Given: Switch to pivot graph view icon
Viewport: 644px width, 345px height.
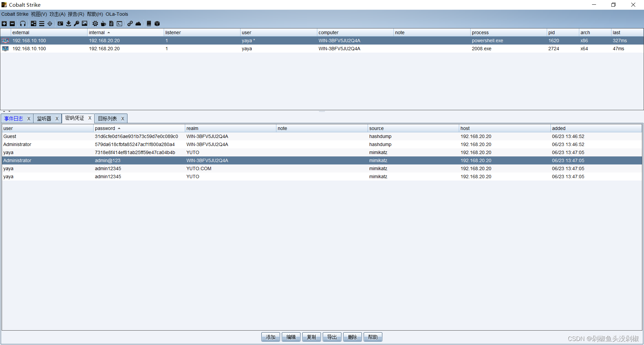Looking at the screenshot, I should point(34,23).
